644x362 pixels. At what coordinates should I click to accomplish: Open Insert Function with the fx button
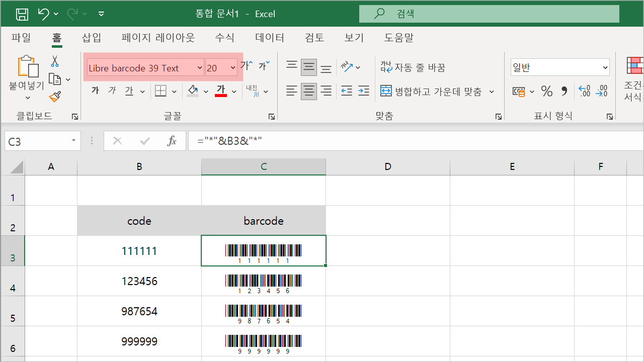[x=172, y=141]
